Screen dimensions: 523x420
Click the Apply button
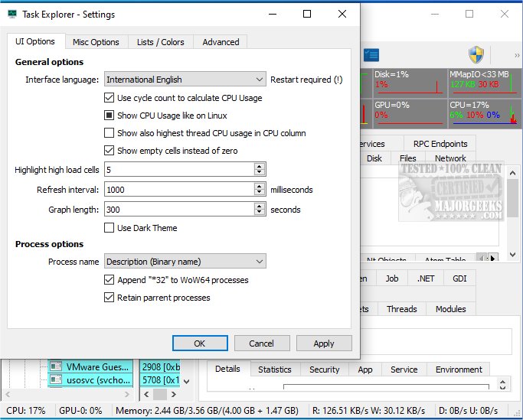point(324,343)
